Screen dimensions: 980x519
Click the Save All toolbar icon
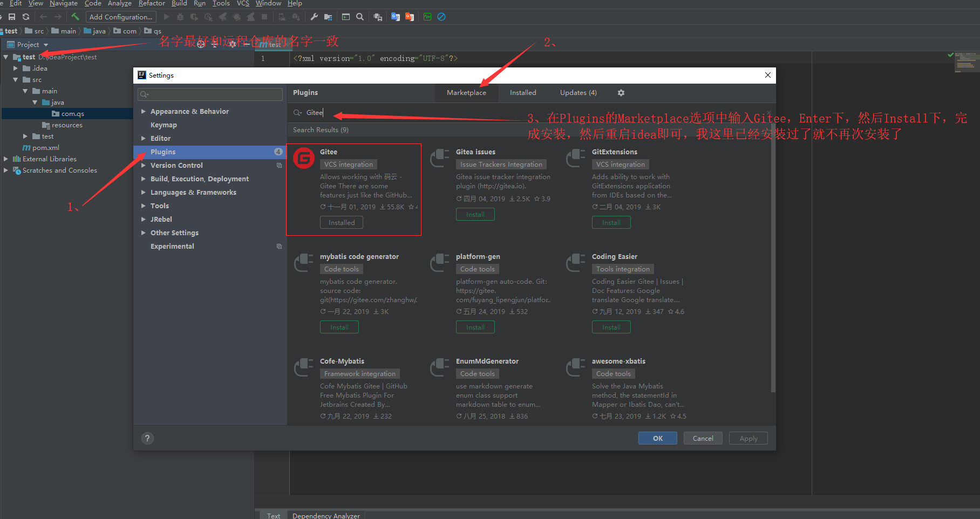[12, 17]
